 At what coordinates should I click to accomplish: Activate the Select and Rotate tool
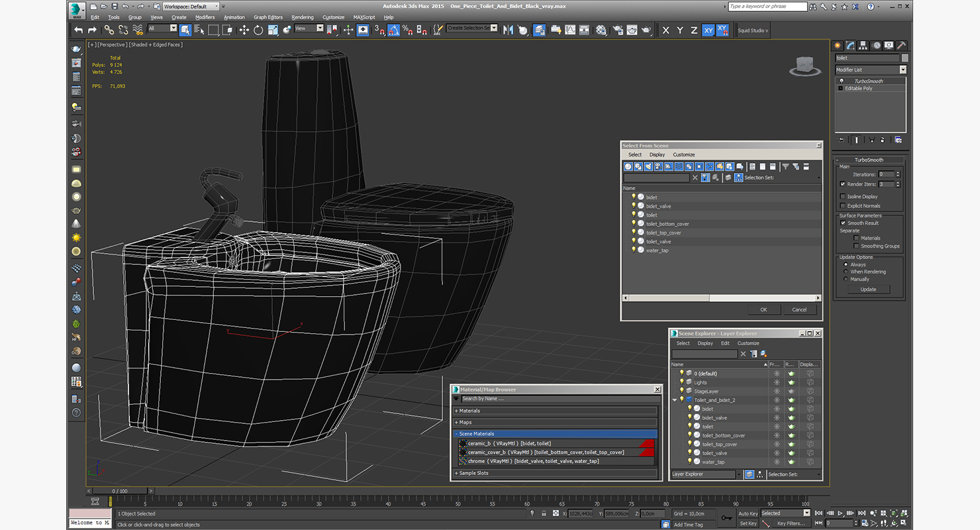[258, 30]
